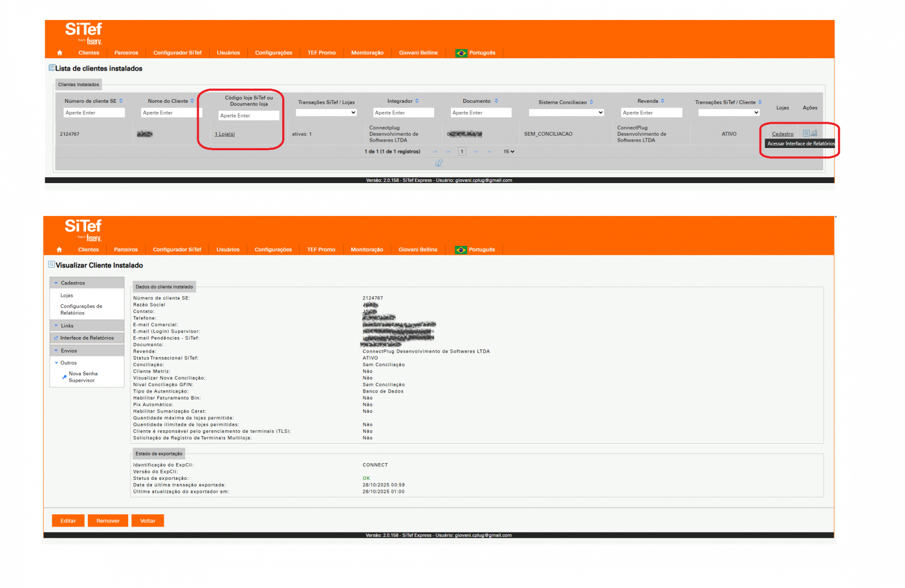Open the Transações SiTef / Cliente dropdown
Viewport: 905px width, 588px height.
coord(729,113)
